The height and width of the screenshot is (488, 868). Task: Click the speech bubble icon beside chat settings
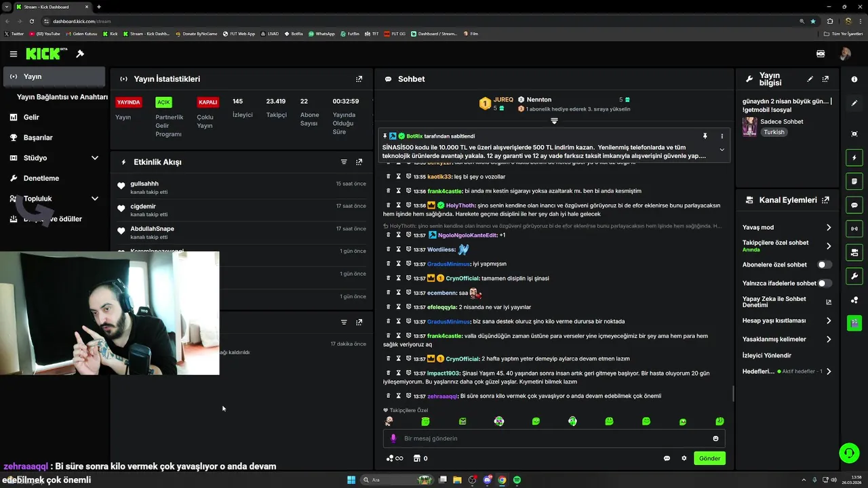click(667, 458)
